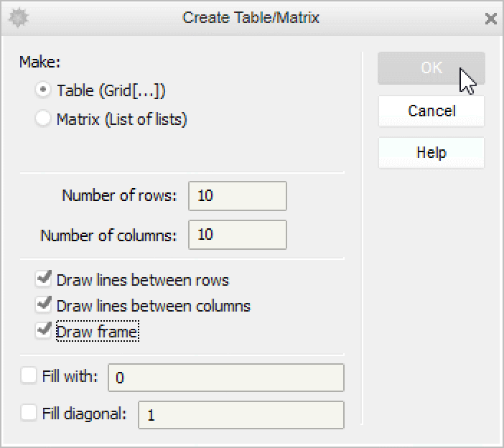The height and width of the screenshot is (448, 504).
Task: Enable the Fill with checkbox
Action: click(29, 375)
